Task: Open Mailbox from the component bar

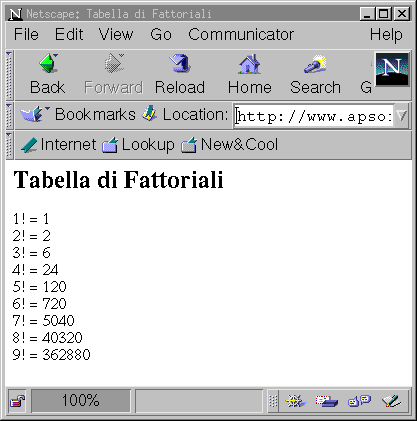Action: pyautogui.click(x=327, y=401)
